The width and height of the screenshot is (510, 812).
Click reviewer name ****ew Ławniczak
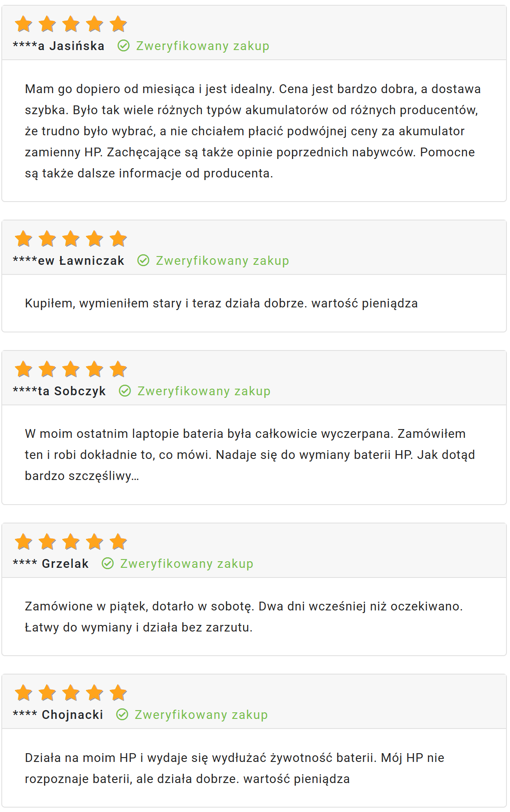click(x=68, y=261)
